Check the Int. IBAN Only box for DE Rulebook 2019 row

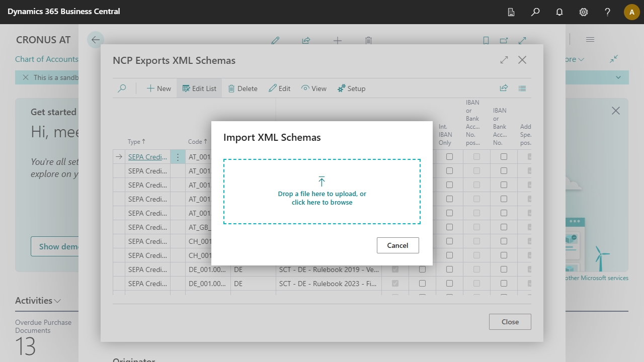(x=449, y=269)
